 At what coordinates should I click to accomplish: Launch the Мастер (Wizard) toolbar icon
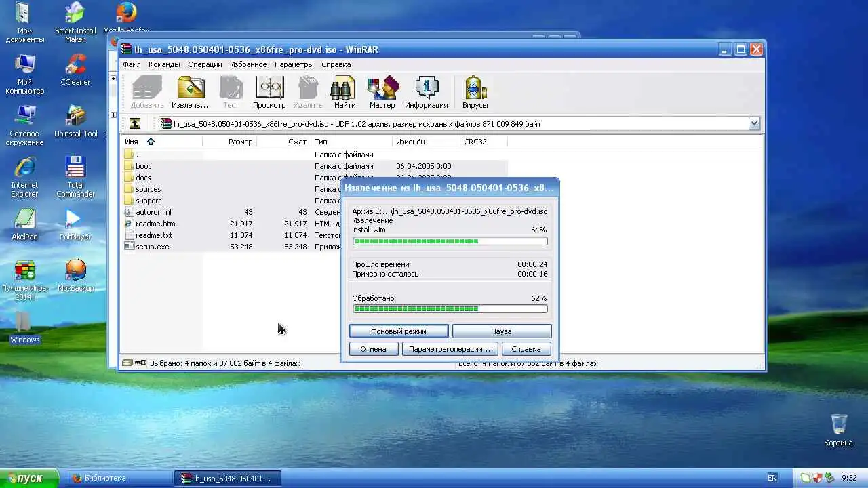tap(382, 92)
